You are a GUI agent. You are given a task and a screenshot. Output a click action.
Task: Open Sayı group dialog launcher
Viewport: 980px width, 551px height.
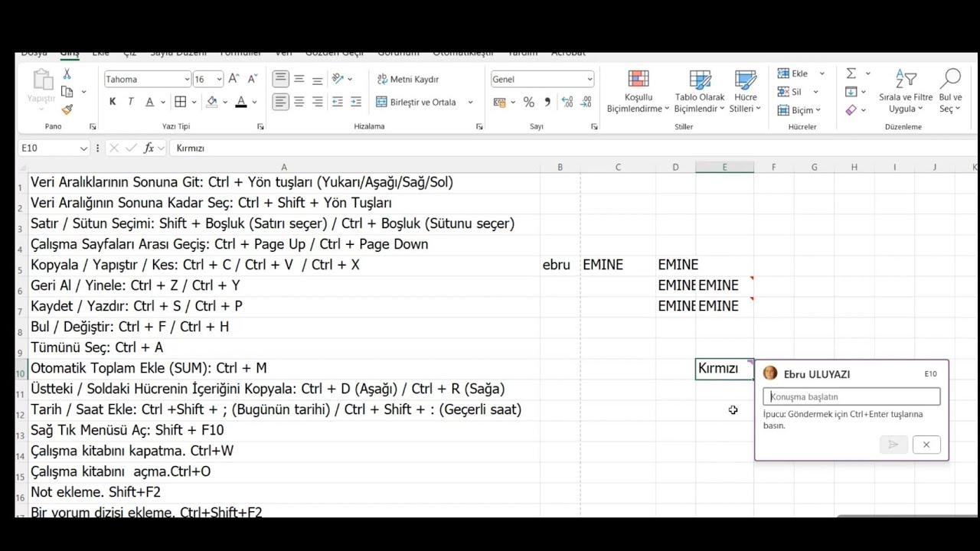(x=594, y=127)
